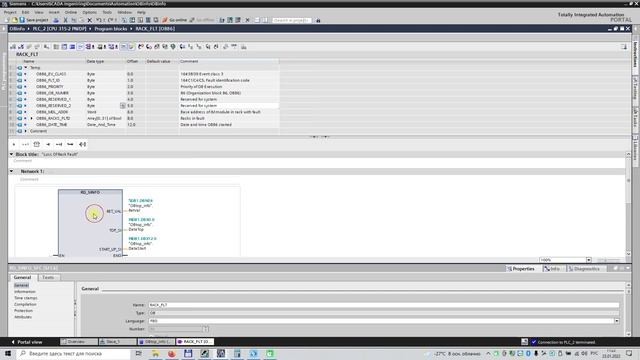
Task: Click the New project icon in main toolbar
Action: 7,20
